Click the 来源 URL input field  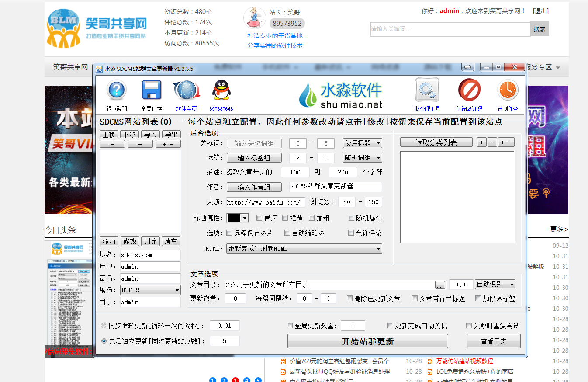point(265,202)
